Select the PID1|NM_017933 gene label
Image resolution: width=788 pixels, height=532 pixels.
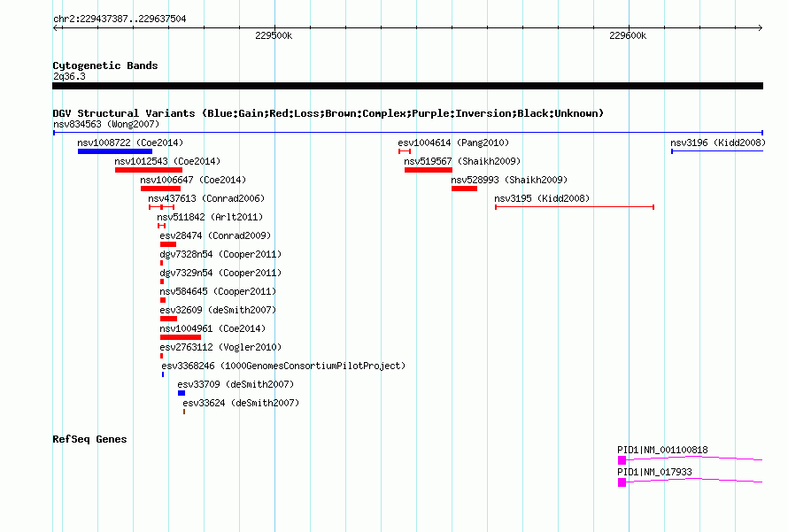tap(654, 472)
